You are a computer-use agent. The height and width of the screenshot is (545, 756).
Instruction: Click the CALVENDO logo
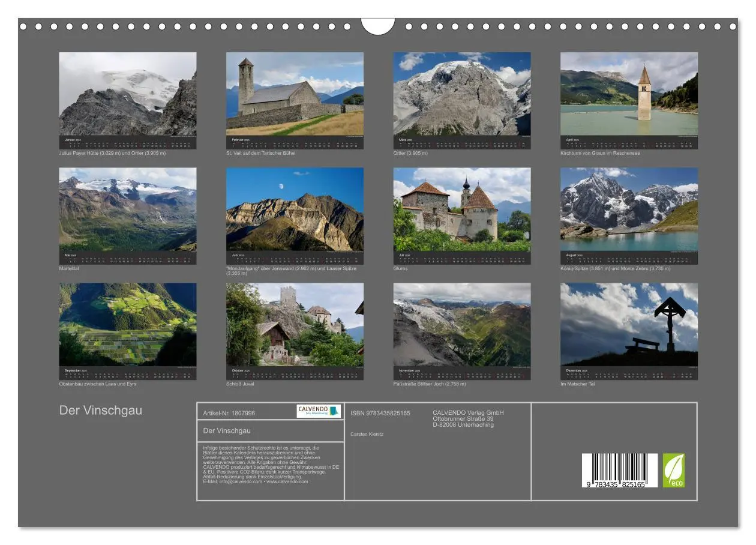pos(319,411)
